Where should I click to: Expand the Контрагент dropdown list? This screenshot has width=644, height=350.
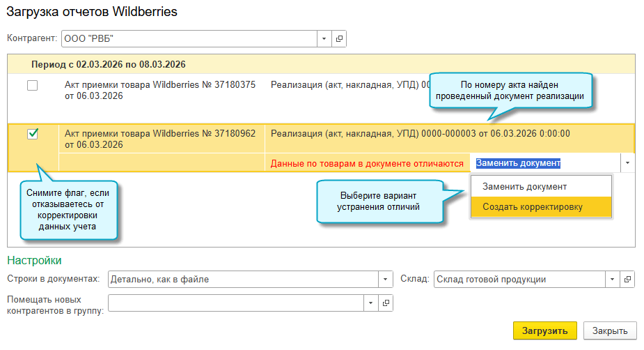[324, 38]
